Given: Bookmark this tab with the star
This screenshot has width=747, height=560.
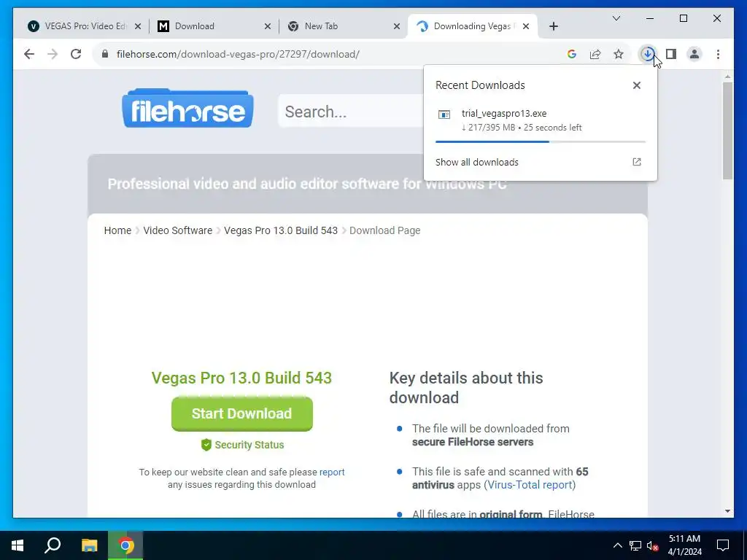Looking at the screenshot, I should [619, 54].
